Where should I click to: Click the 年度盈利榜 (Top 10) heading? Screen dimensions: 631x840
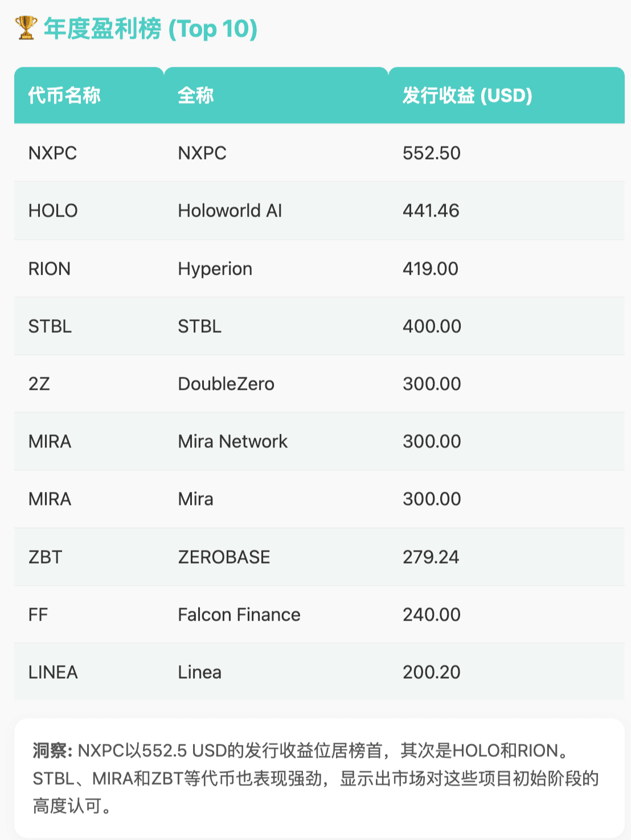tap(151, 28)
